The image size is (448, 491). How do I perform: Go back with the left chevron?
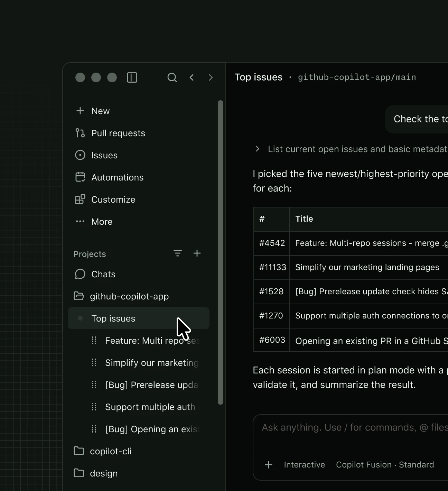(192, 77)
